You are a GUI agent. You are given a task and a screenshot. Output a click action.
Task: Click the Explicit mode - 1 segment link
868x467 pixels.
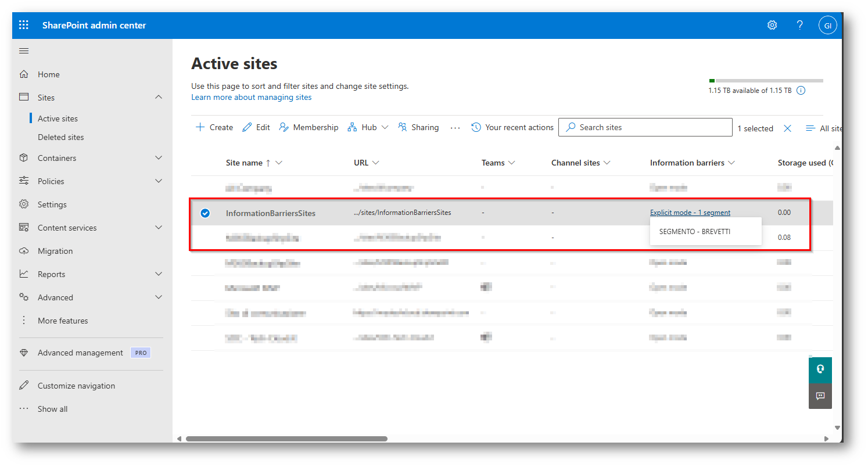coord(690,213)
